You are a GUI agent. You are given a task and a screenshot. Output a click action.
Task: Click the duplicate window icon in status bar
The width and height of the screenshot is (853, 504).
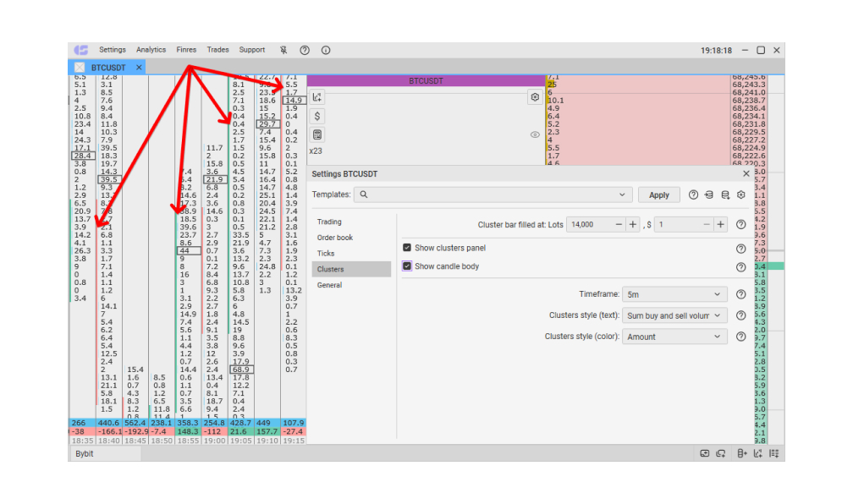pyautogui.click(x=721, y=453)
